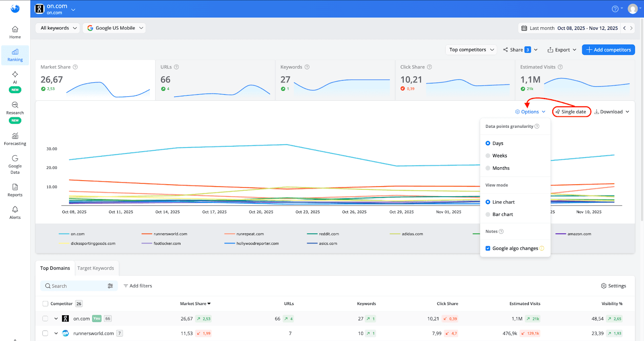This screenshot has width=644, height=341.
Task: Sort table by Estimated Visits column
Action: tap(525, 304)
